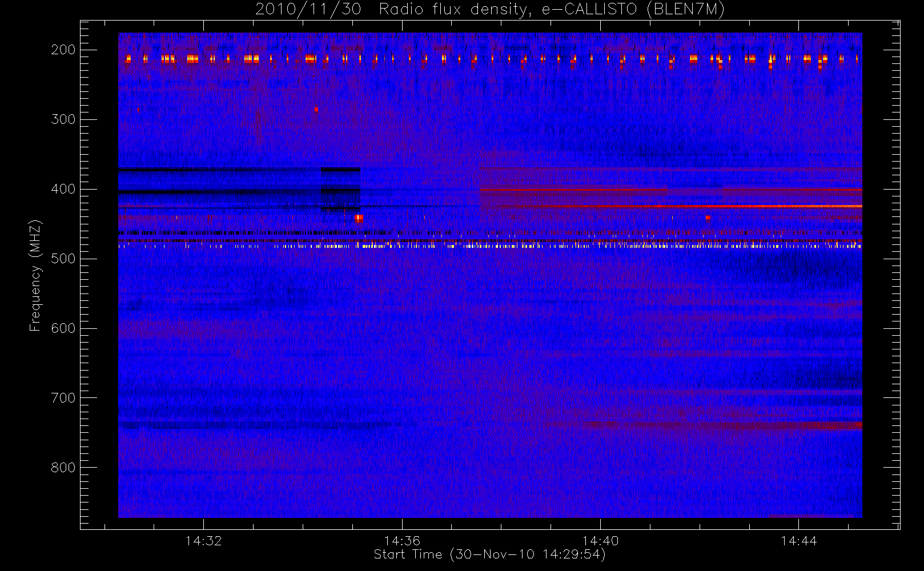Select the 800 frequency tick label

point(63,468)
